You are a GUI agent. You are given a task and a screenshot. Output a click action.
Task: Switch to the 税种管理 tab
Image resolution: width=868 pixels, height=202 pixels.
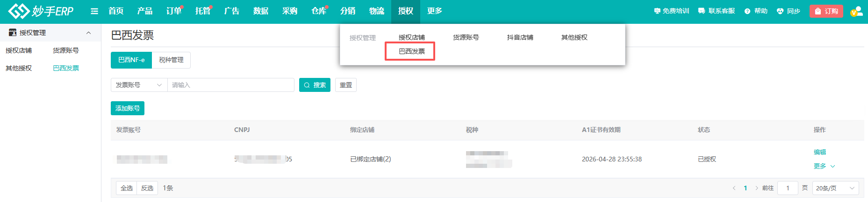coord(171,60)
